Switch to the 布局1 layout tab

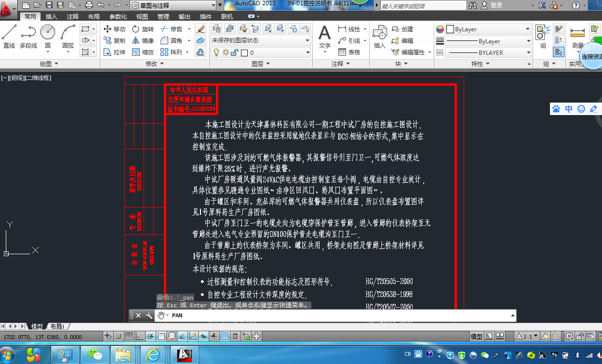(x=57, y=326)
